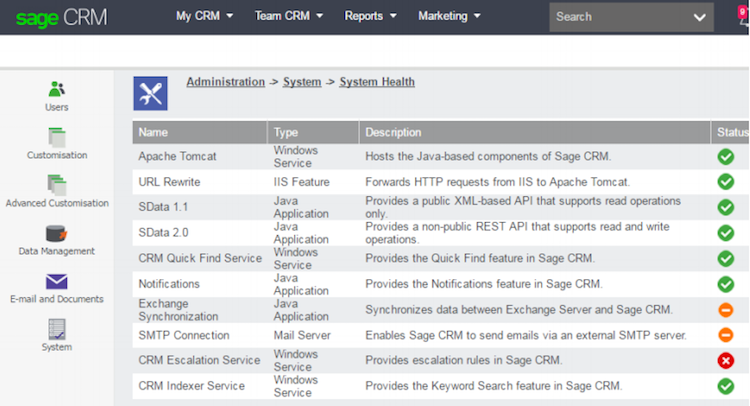The height and width of the screenshot is (406, 750).
Task: Click the Mail Server type cell
Action: [302, 335]
